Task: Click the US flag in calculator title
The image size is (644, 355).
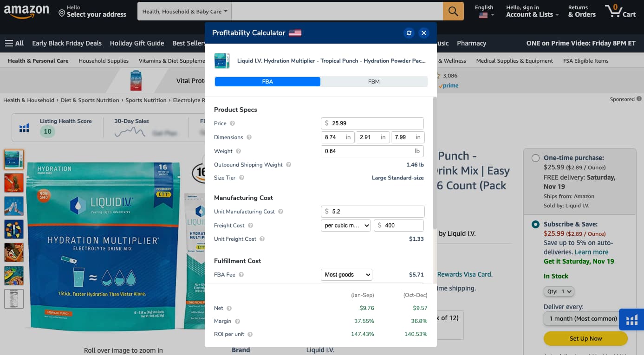Action: pyautogui.click(x=295, y=33)
